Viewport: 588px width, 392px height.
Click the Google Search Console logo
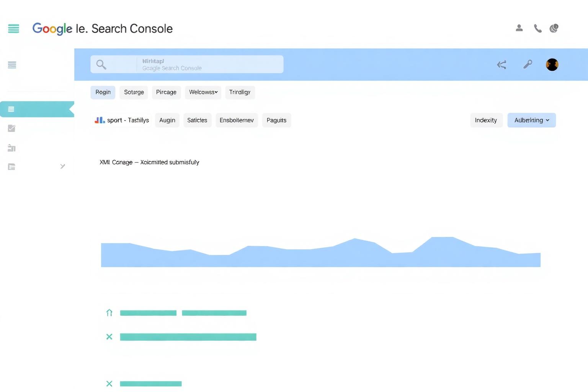(102, 29)
